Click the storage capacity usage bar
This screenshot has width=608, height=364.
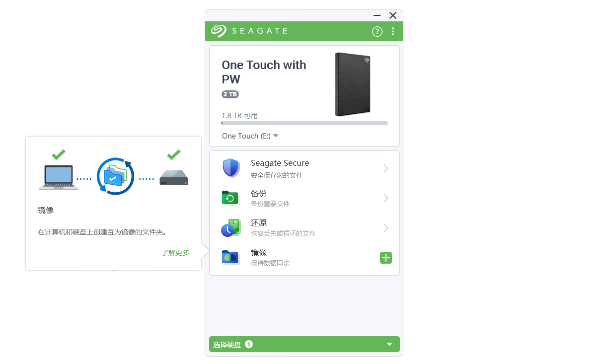point(304,123)
